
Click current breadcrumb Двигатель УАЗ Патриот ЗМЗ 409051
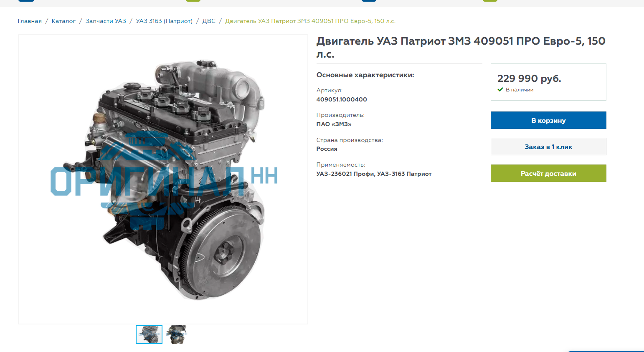(310, 21)
